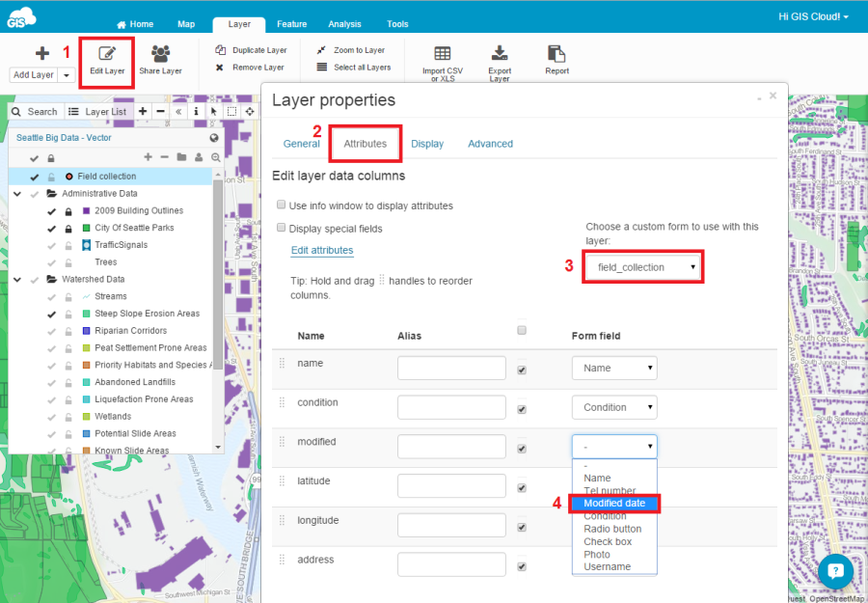
Task: Click the Export Layer icon
Action: tap(500, 54)
